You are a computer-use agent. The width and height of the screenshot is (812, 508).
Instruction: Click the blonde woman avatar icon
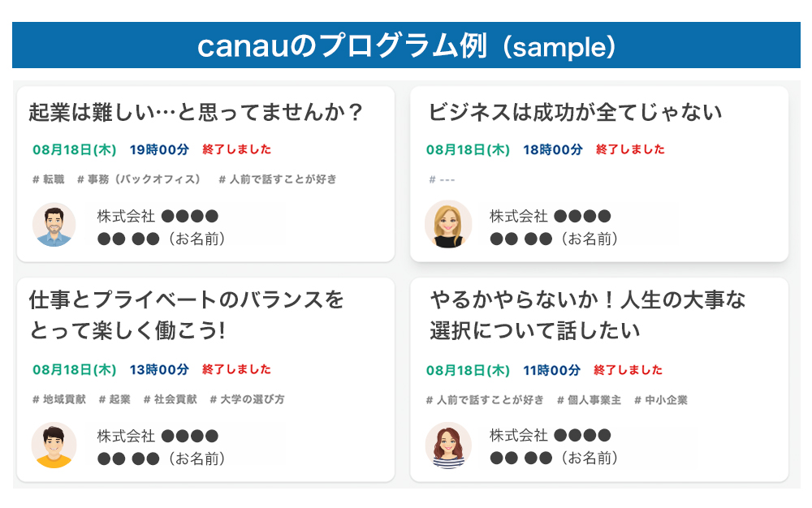click(447, 225)
